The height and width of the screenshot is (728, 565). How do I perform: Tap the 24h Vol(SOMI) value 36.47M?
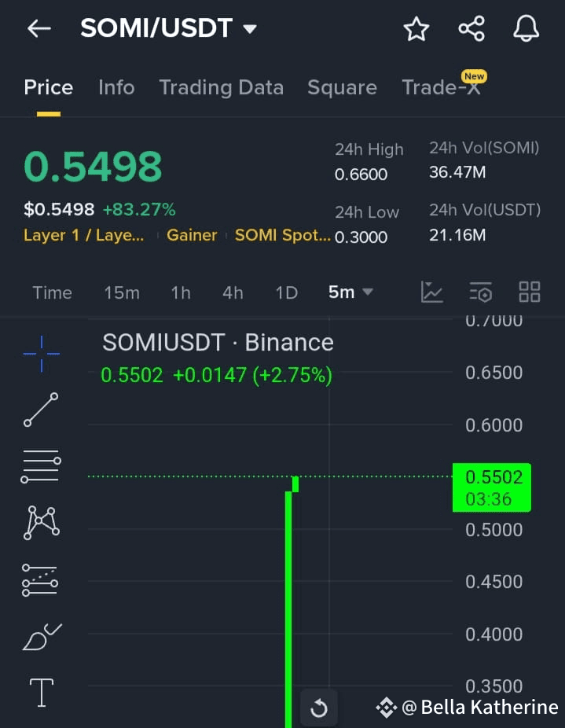point(457,172)
